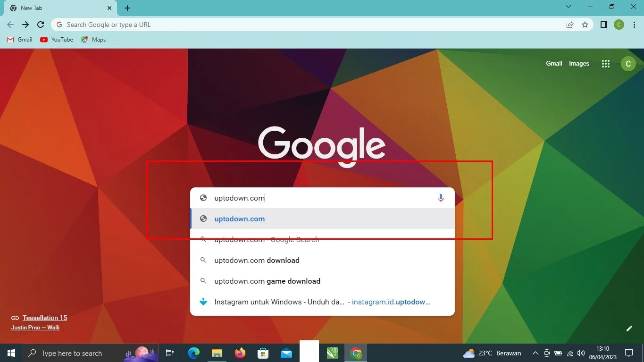This screenshot has width=644, height=362.
Task: Open the green app icon on taskbar
Action: tap(333, 353)
